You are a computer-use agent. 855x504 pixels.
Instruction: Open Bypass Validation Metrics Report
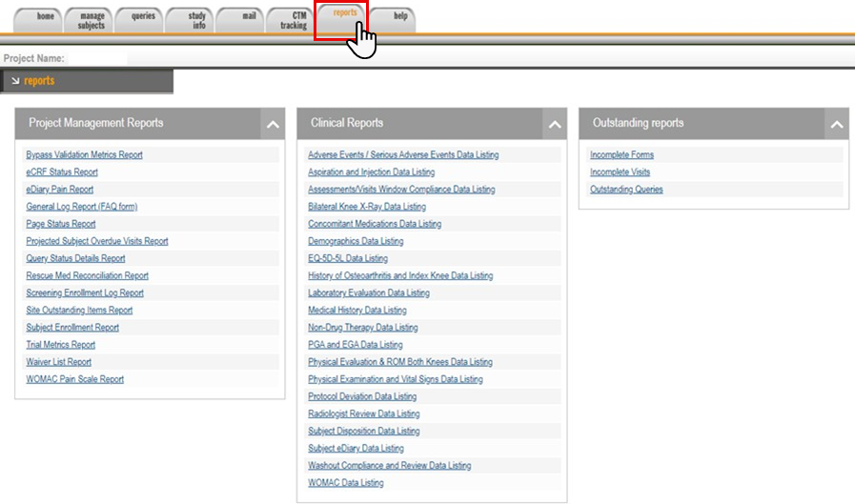tap(84, 154)
